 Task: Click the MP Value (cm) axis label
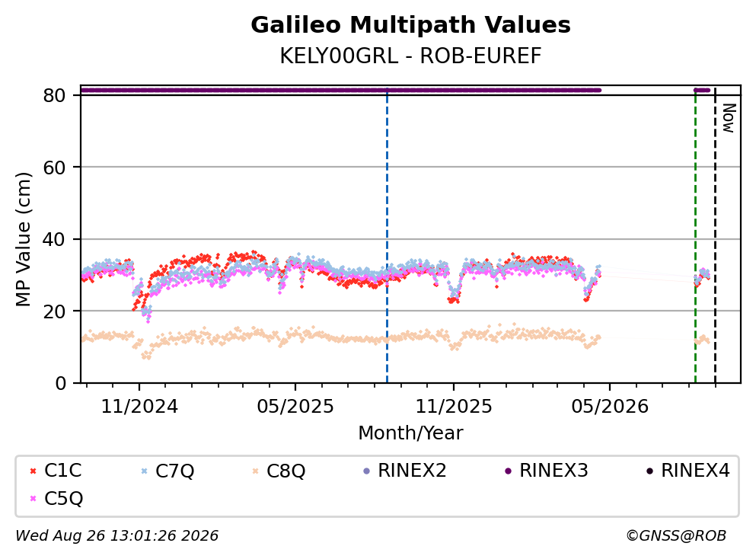[23, 239]
